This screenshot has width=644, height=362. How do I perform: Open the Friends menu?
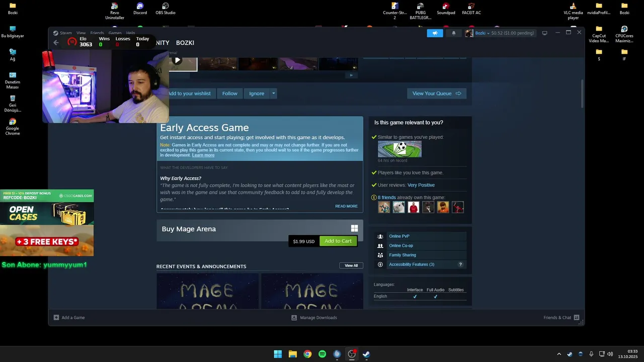click(97, 33)
